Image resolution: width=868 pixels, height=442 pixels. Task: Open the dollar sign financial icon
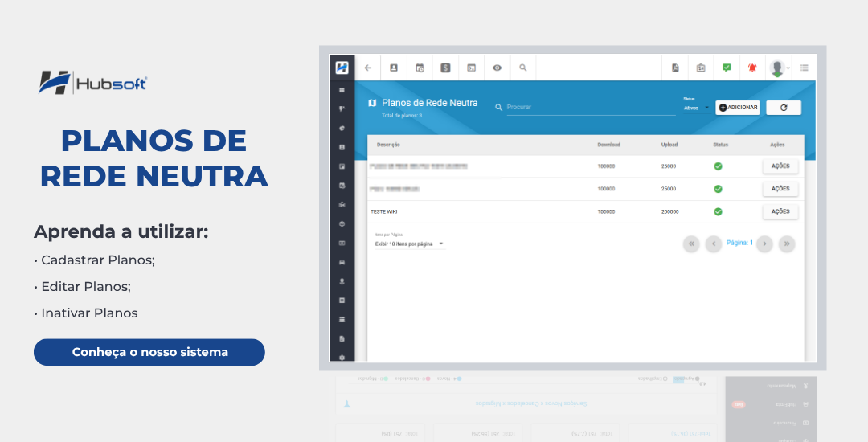pyautogui.click(x=445, y=68)
